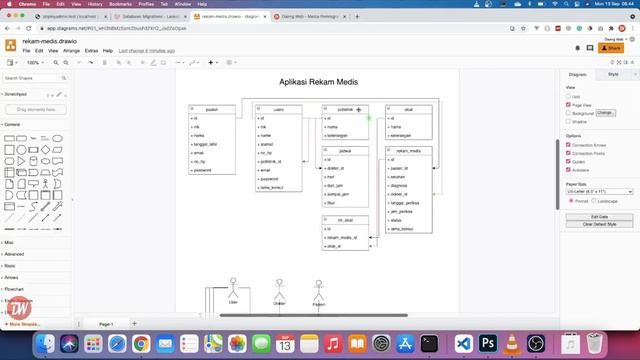Click the Share button
The width and height of the screenshot is (640, 360).
611,48
